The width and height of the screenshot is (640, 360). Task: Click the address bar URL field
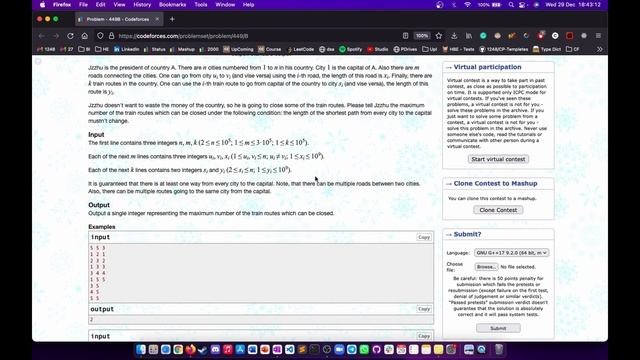click(x=253, y=36)
